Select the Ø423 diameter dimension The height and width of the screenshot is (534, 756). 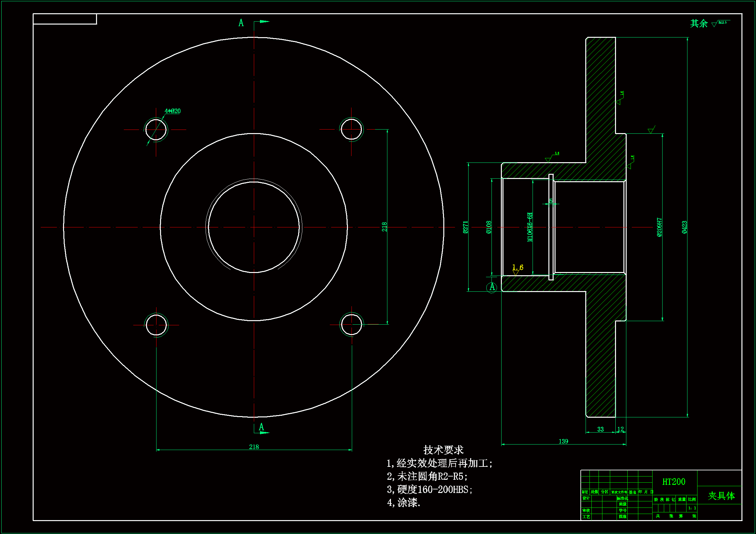(685, 227)
